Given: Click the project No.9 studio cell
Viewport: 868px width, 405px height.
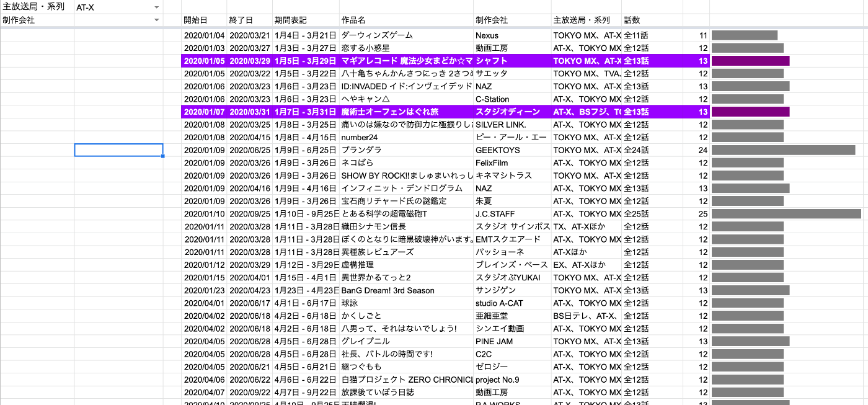Looking at the screenshot, I should click(x=512, y=380).
